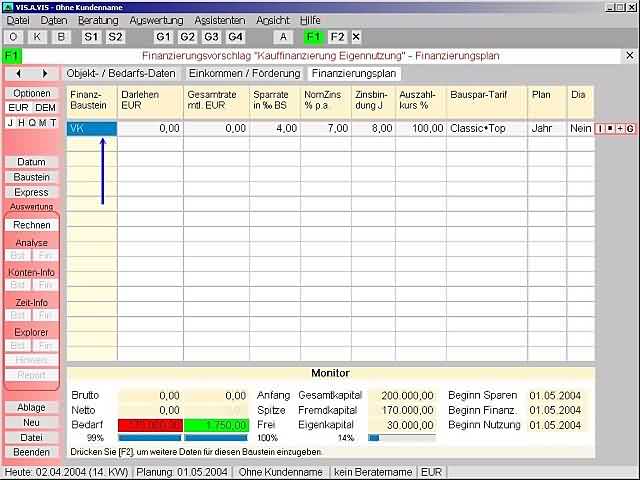The height and width of the screenshot is (480, 640).
Task: Click the Optionen button
Action: point(32,93)
